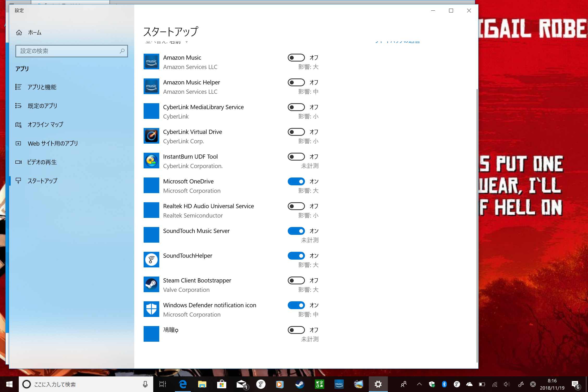Click the CyberLink Virtual Drive icon
The width and height of the screenshot is (588, 392).
tap(151, 136)
